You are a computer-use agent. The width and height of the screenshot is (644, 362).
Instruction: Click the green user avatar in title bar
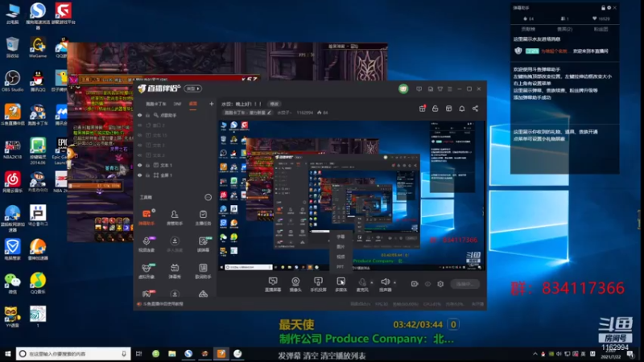(x=403, y=88)
